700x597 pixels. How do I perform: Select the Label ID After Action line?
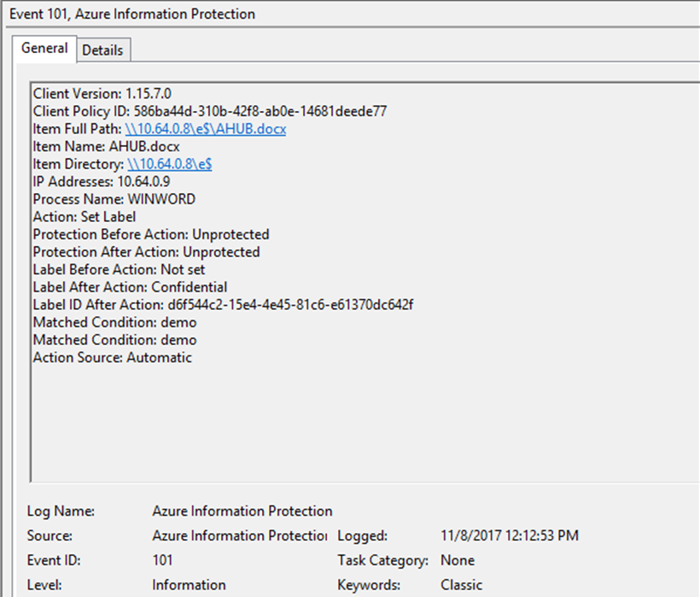[223, 305]
